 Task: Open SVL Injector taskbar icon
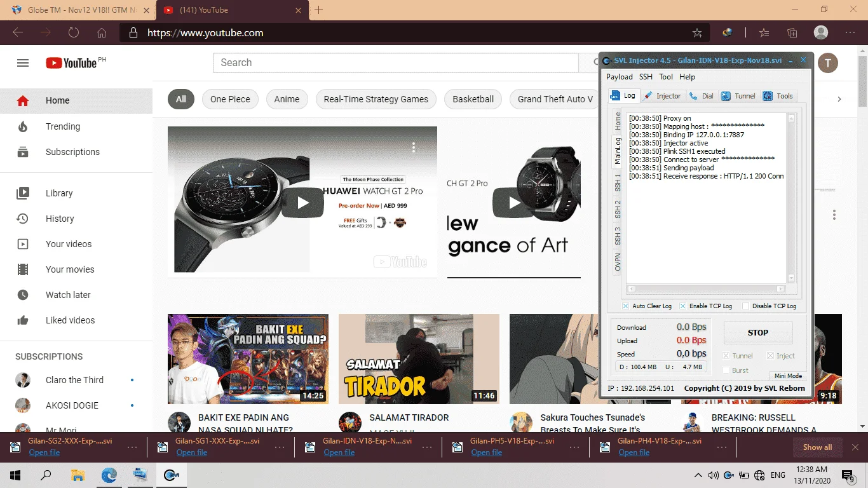pos(172,475)
